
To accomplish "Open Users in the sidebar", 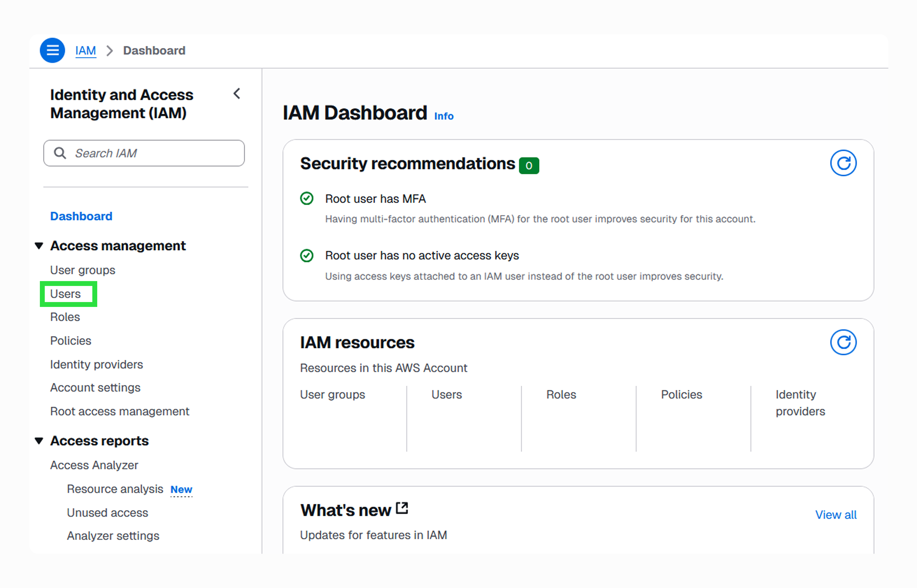I will pyautogui.click(x=65, y=294).
